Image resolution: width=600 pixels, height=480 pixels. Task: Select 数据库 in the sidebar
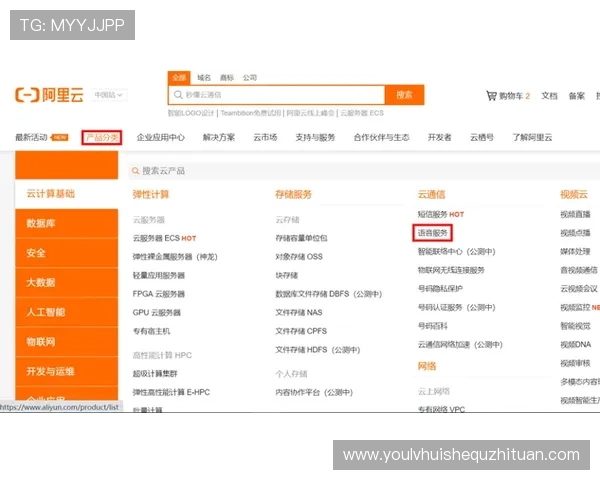(67, 223)
